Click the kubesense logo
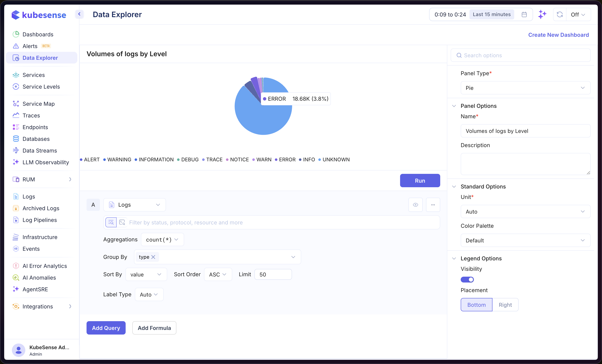This screenshot has width=602, height=364. point(39,15)
